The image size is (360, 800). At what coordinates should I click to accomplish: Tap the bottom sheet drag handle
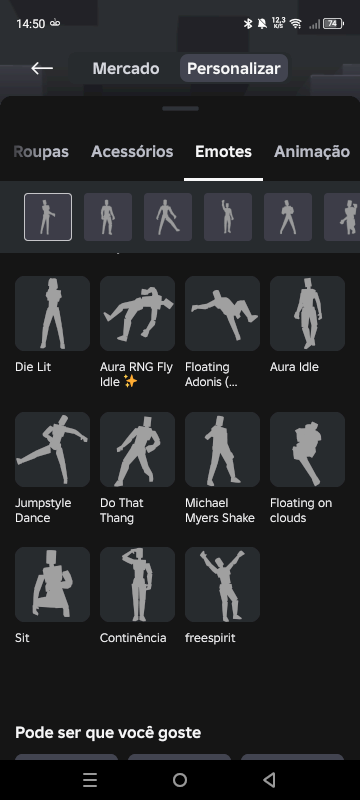coord(181,109)
